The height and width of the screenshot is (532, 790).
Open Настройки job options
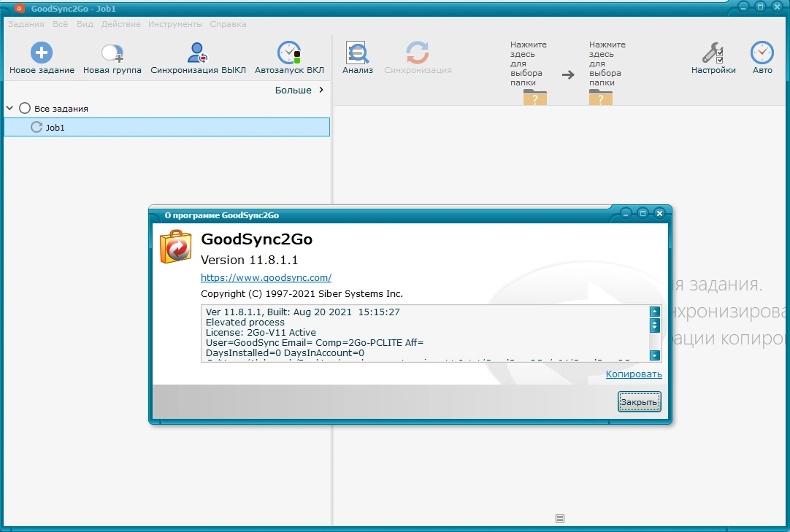pos(713,58)
